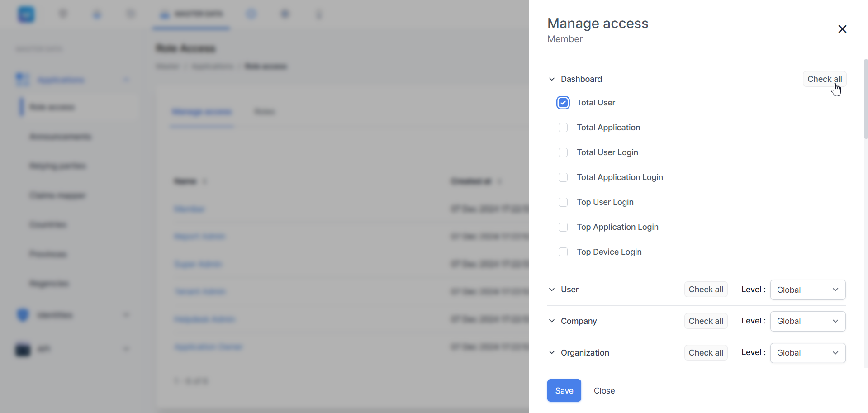Tick the Total Application Login checkbox
This screenshot has height=413, width=868.
click(x=563, y=178)
